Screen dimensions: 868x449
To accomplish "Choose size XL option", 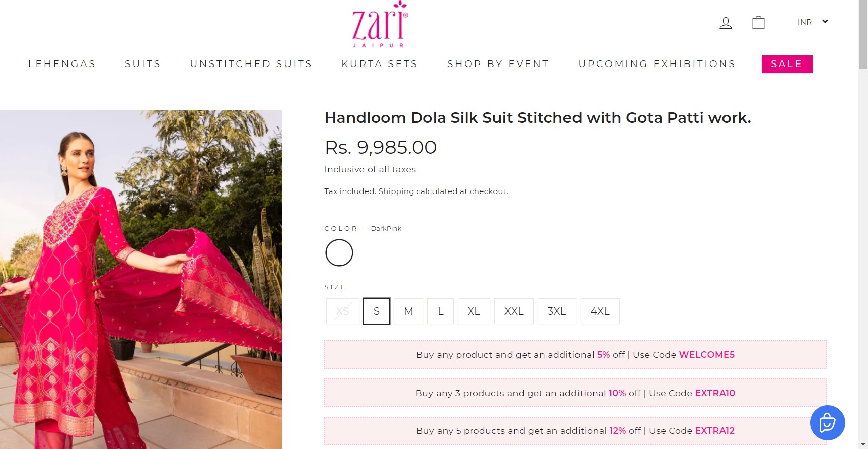I will [x=474, y=311].
